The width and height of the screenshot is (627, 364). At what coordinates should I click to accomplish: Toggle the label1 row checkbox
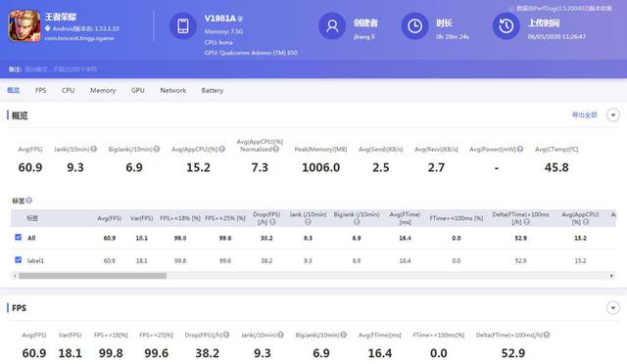[18, 260]
